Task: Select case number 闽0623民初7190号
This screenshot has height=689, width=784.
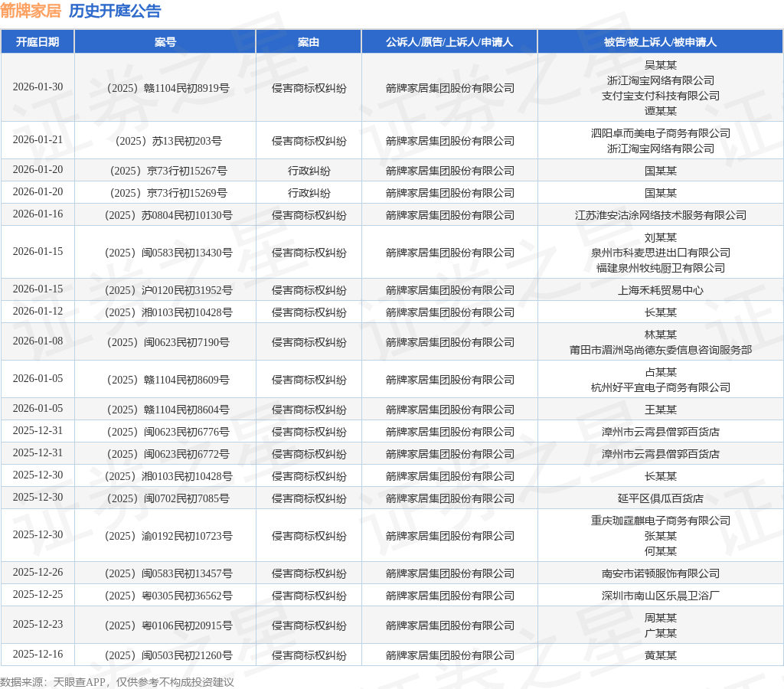Action: 168,342
